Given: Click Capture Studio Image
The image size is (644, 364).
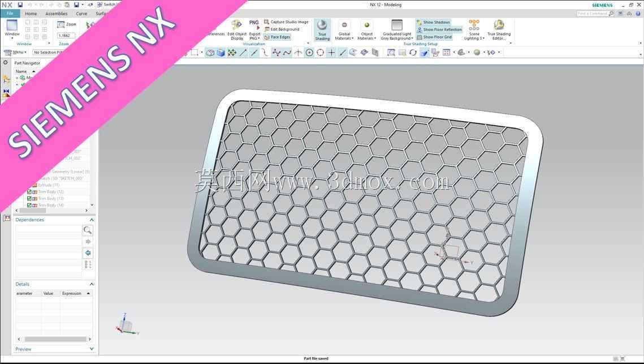Looking at the screenshot, I should [286, 22].
